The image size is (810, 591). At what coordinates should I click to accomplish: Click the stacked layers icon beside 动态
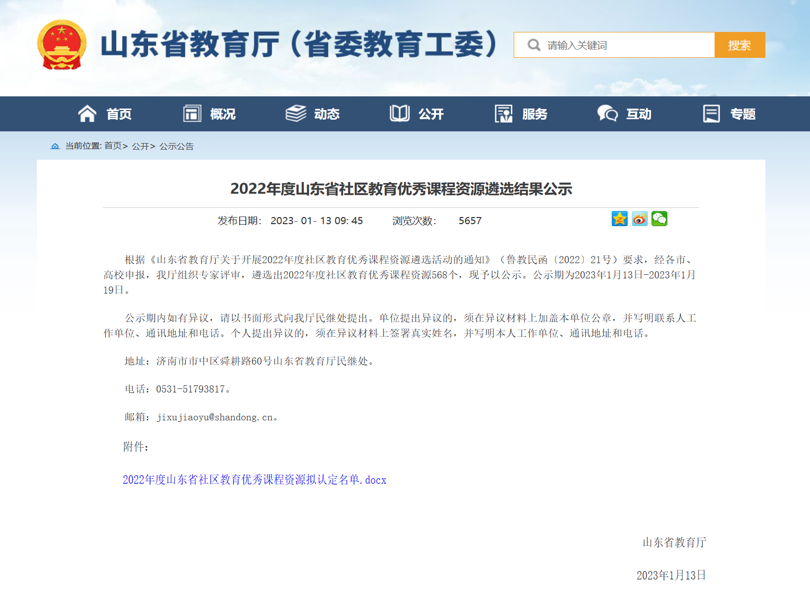296,114
